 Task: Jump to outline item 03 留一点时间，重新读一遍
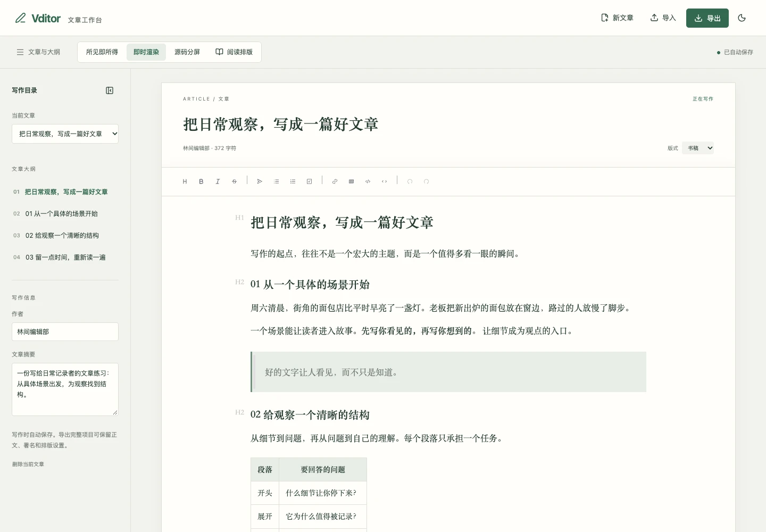65,257
